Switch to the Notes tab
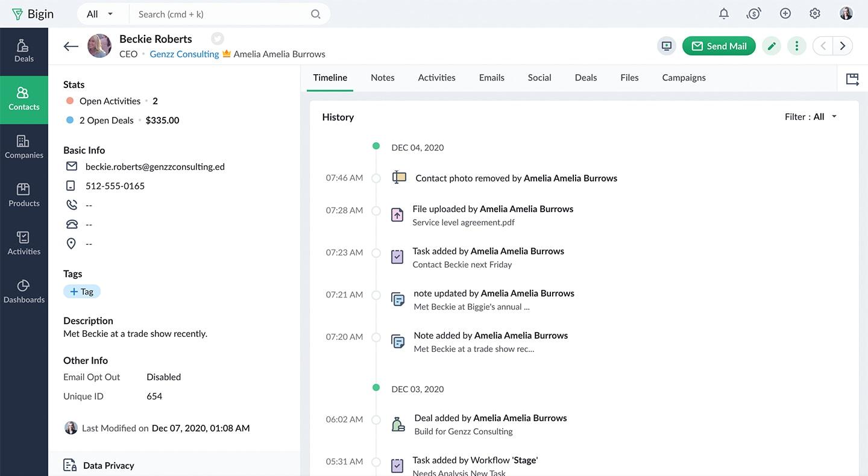 pos(383,78)
